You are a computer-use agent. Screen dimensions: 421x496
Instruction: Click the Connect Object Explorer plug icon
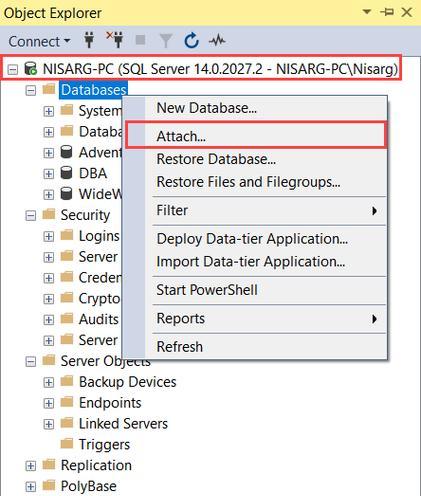pos(89,41)
